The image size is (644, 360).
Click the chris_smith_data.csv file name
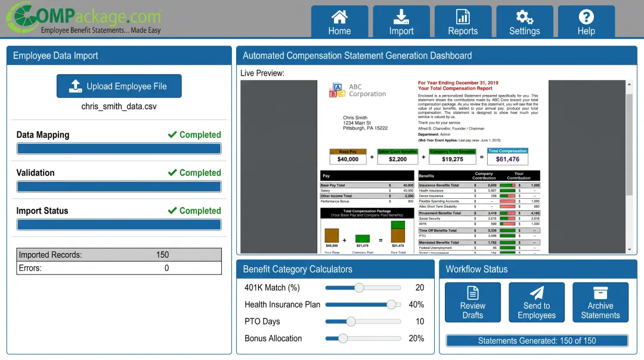(x=119, y=106)
